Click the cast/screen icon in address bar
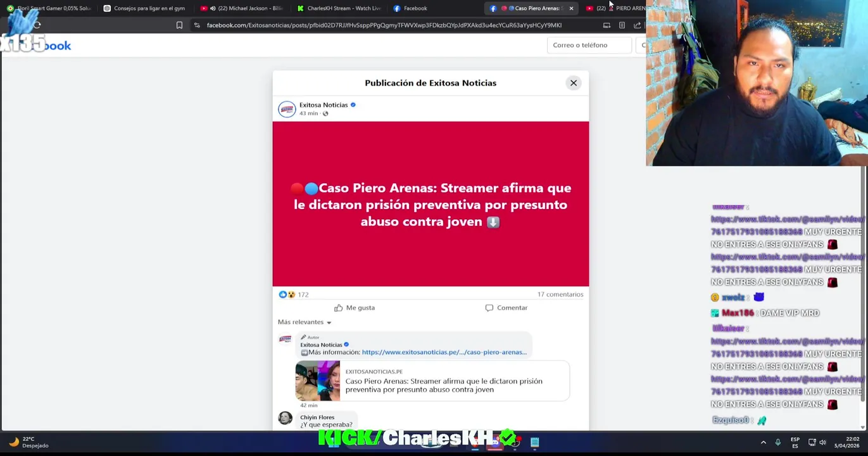 click(x=607, y=25)
